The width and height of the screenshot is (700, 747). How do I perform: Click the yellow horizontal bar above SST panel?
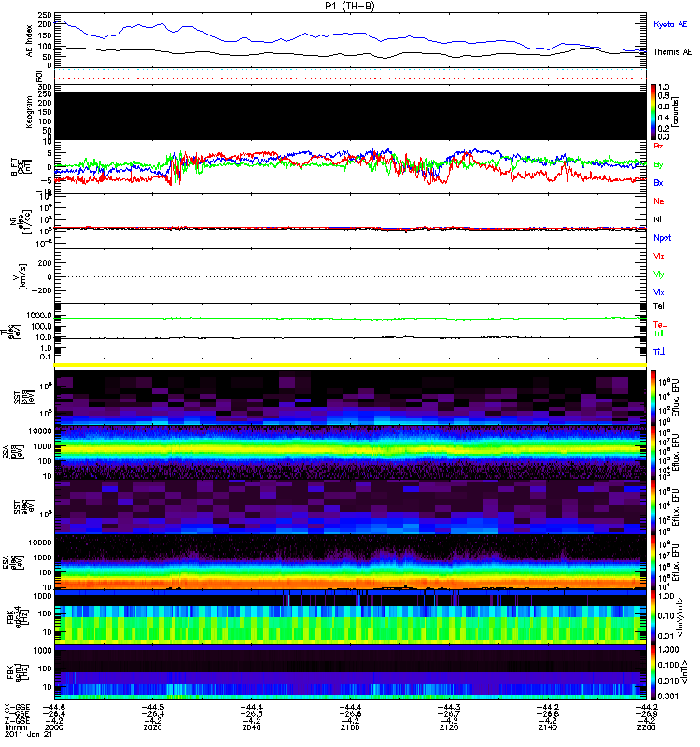(351, 364)
